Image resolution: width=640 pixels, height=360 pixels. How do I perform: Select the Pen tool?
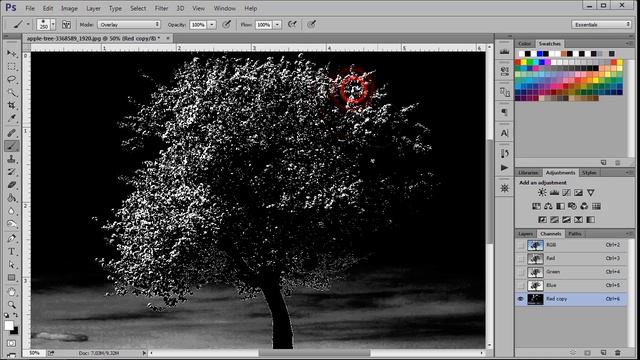(11, 238)
